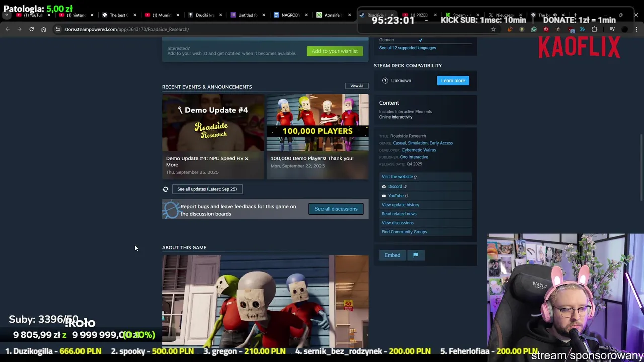
Task: Switch to the Atmalife tab
Action: (x=333, y=15)
